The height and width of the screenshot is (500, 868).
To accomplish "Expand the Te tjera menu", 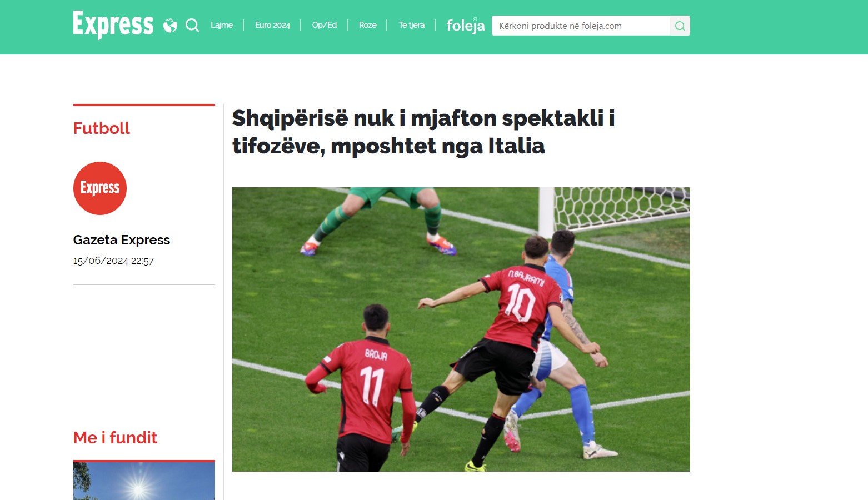I will (412, 25).
